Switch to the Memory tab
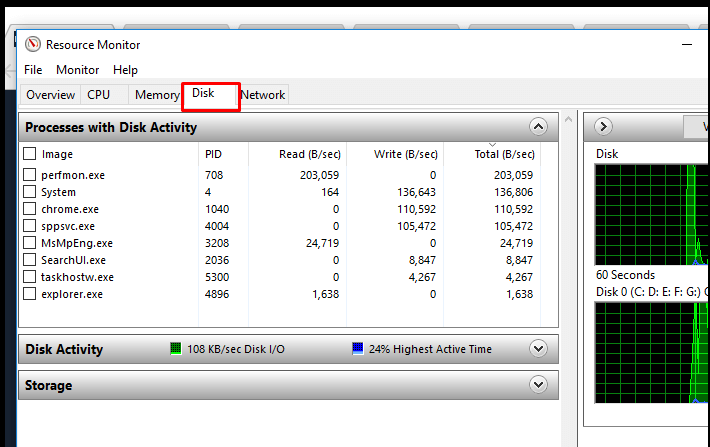The width and height of the screenshot is (710, 447). [x=155, y=95]
